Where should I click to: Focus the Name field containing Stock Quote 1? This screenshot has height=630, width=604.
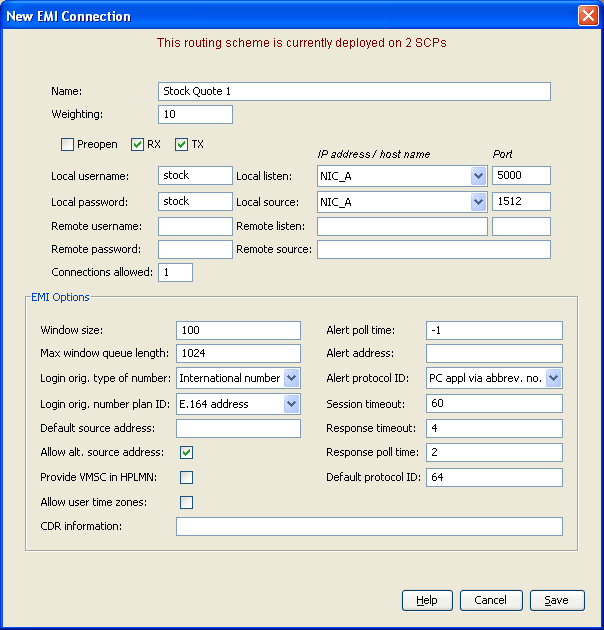pyautogui.click(x=354, y=92)
